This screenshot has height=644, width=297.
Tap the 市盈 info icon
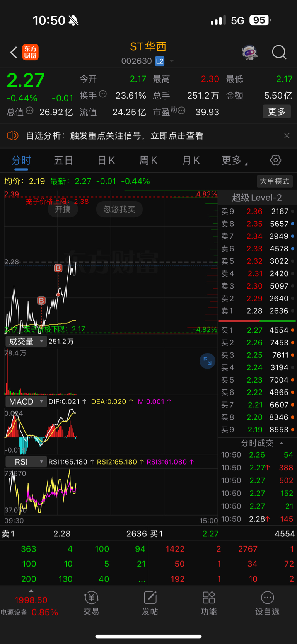(x=181, y=111)
